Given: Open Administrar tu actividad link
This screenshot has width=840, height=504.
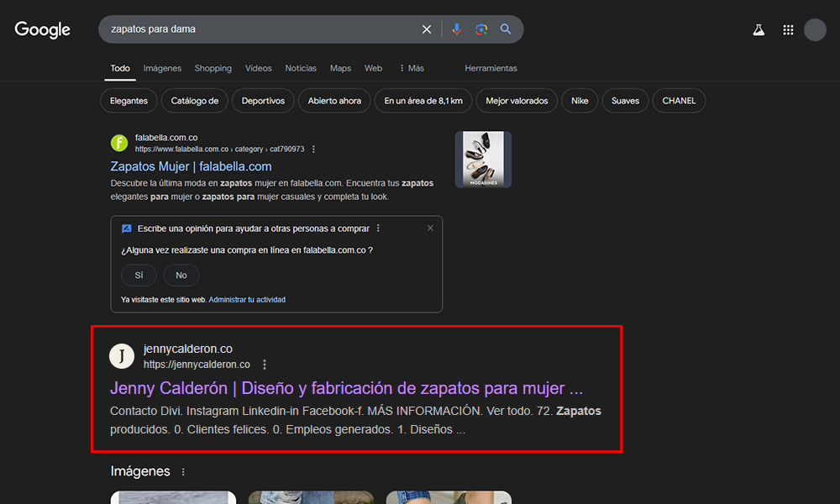Looking at the screenshot, I should [x=247, y=300].
